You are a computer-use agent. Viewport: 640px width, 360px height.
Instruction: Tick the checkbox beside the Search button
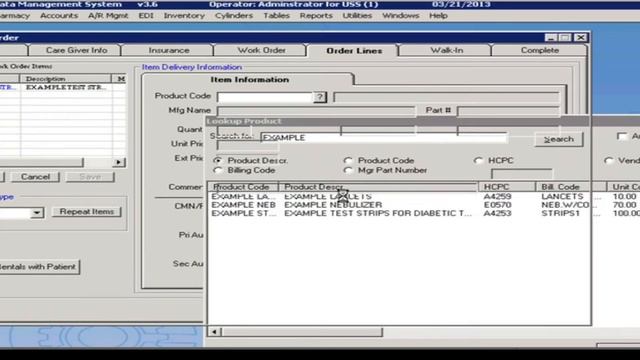(x=622, y=136)
